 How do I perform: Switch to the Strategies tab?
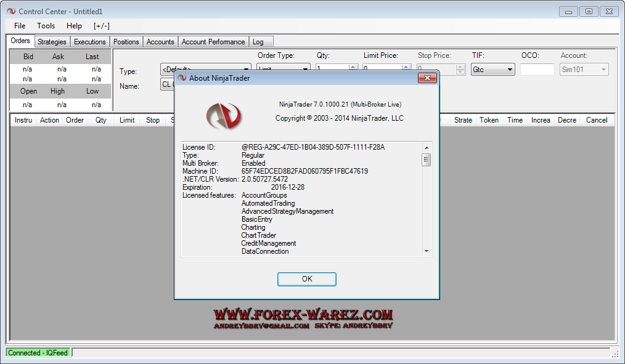click(52, 42)
